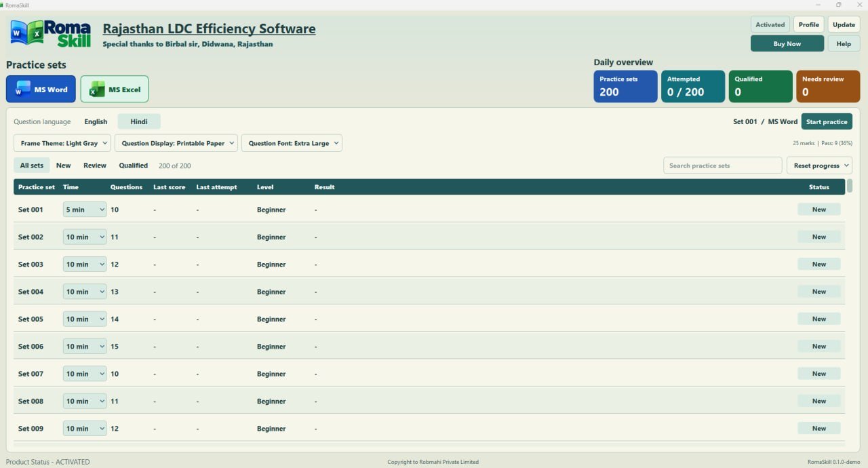The image size is (868, 468).
Task: Click the New status badge for Set 004
Action: 819,292
